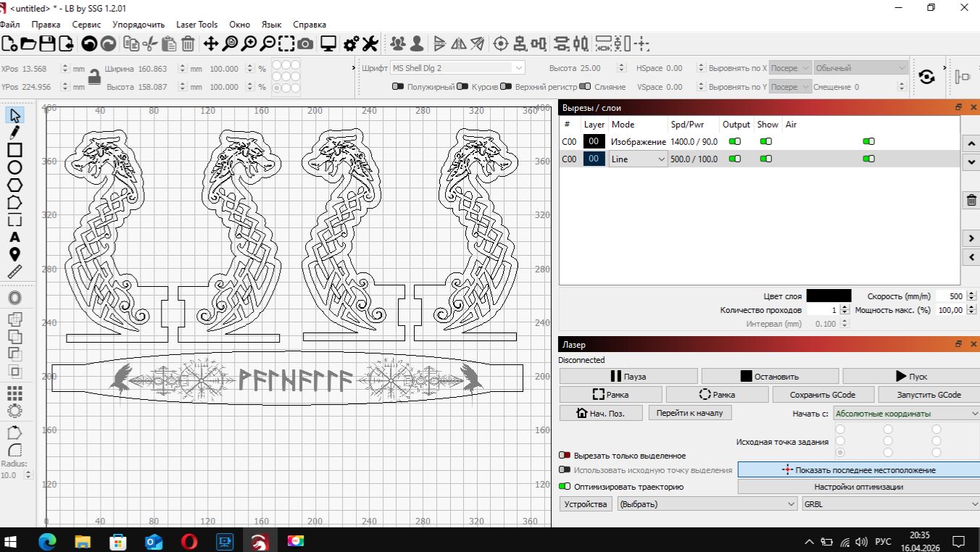980x552 pixels.
Task: Open the Preview monitor icon
Action: (328, 44)
